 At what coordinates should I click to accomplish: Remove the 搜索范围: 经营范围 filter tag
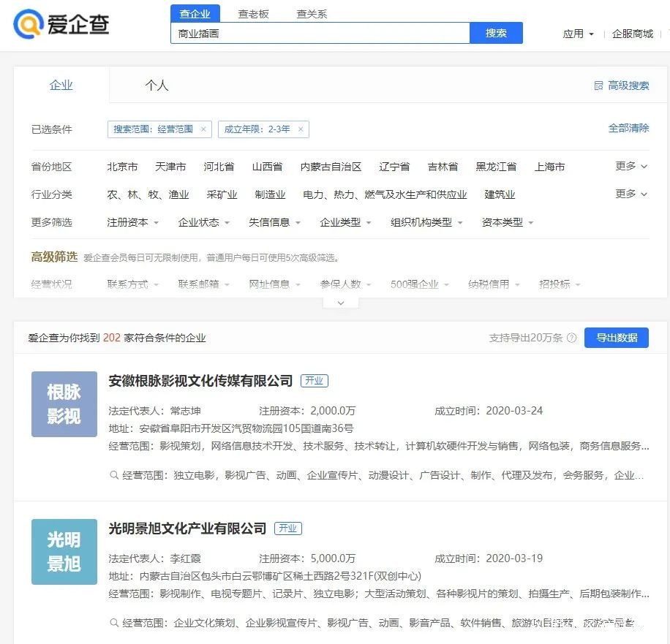coord(203,129)
